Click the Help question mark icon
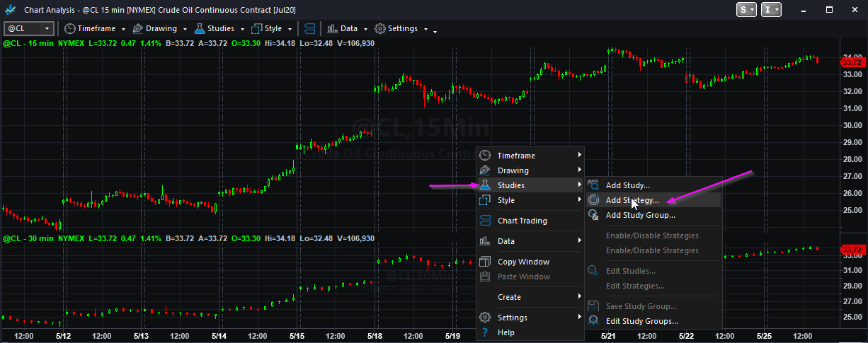The height and width of the screenshot is (343, 868). (485, 332)
